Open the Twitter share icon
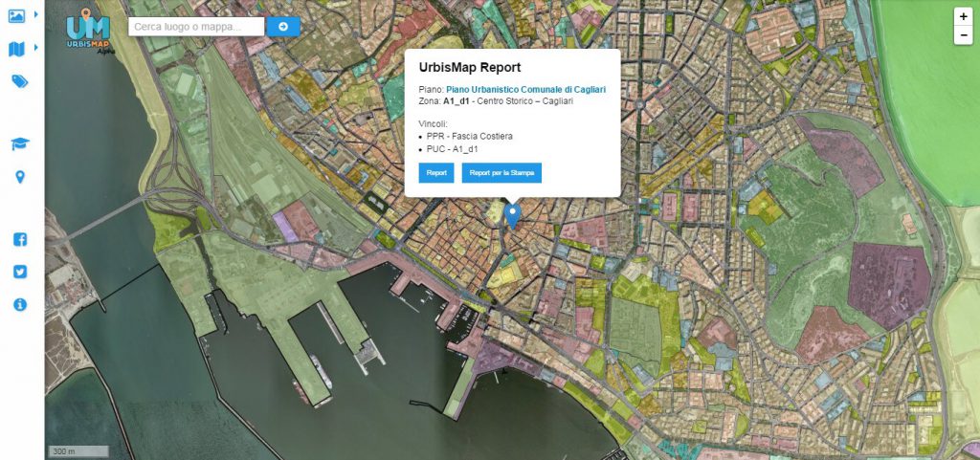 point(20,272)
